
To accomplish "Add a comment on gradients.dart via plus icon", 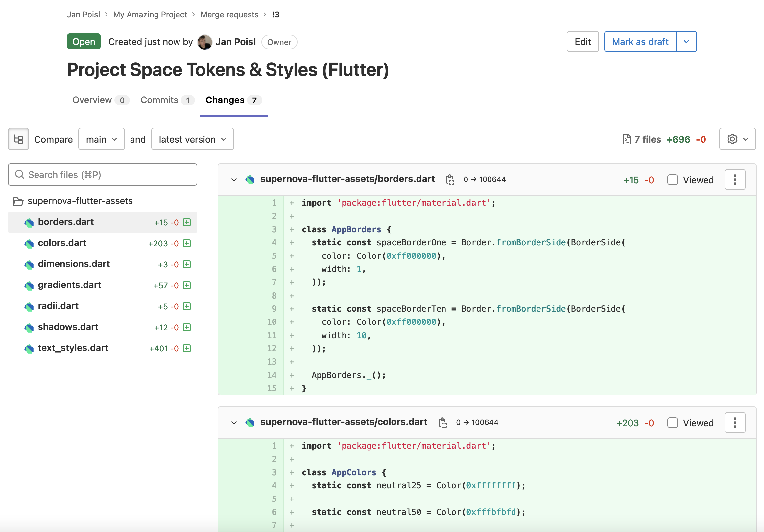I will (x=187, y=285).
